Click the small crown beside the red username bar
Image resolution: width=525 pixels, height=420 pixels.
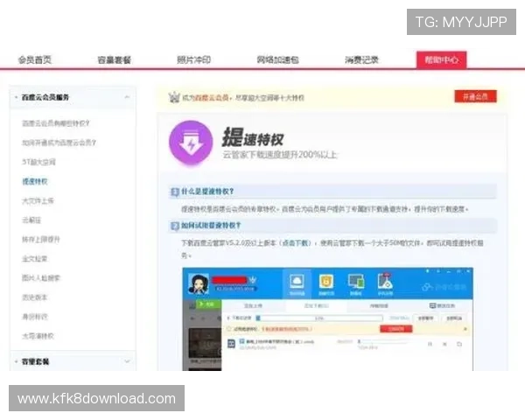click(x=253, y=280)
